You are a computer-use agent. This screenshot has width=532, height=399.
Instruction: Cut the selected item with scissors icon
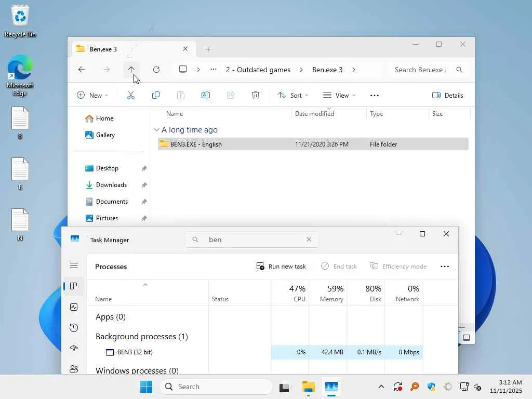(130, 96)
